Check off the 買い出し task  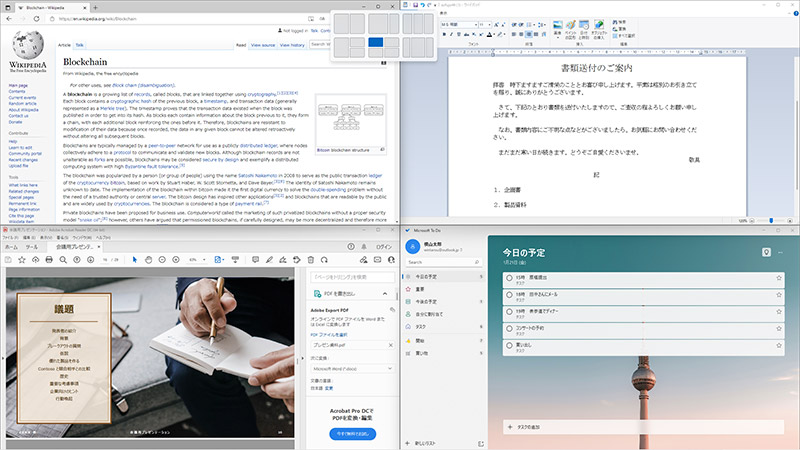point(509,345)
